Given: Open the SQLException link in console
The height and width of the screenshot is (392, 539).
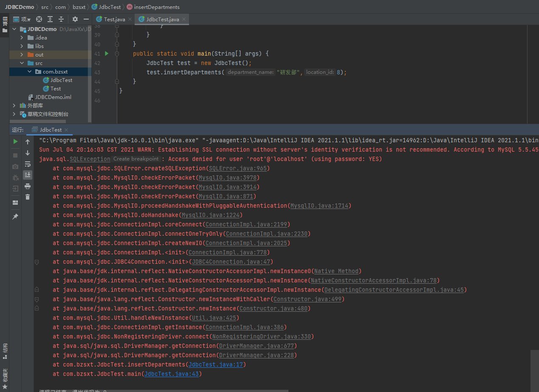Looking at the screenshot, I should (90, 159).
